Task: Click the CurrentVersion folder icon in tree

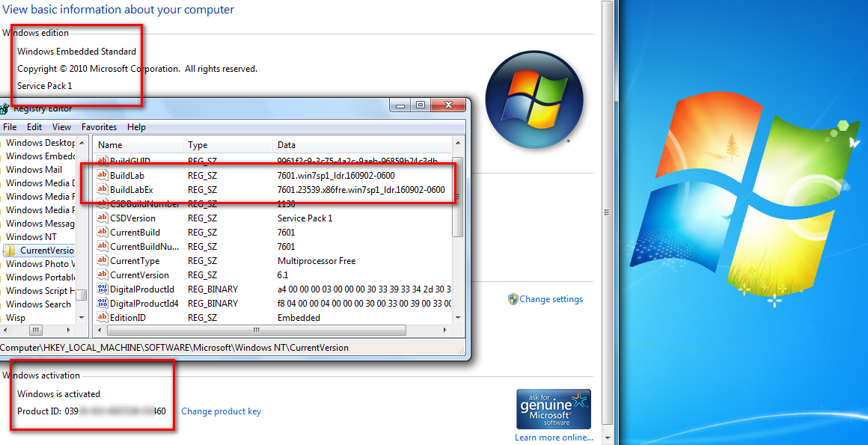Action: [10, 251]
